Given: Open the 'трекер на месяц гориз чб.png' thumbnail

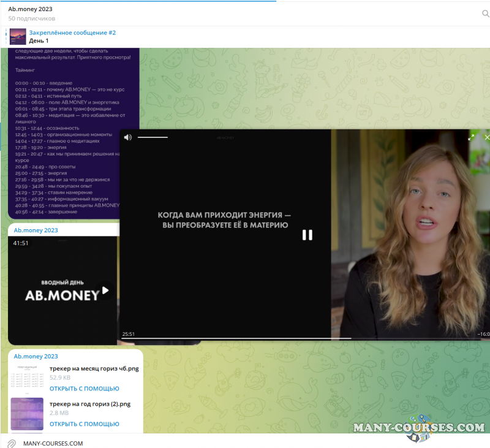Looking at the screenshot, I should [26, 378].
